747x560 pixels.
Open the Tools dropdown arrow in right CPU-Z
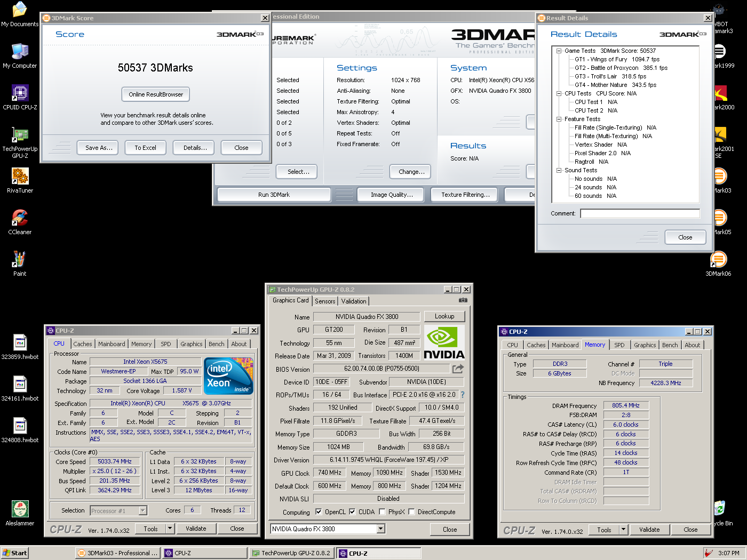pos(623,530)
